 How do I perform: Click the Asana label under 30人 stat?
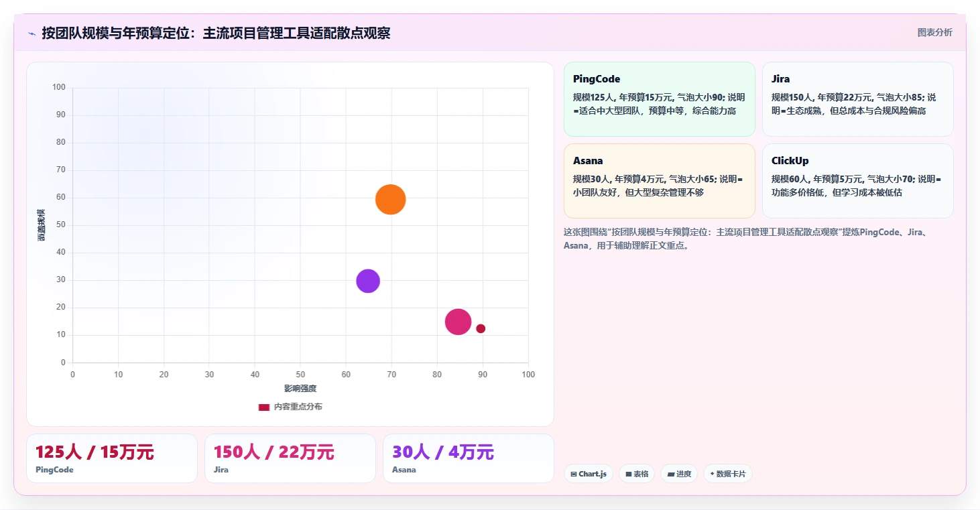point(404,470)
